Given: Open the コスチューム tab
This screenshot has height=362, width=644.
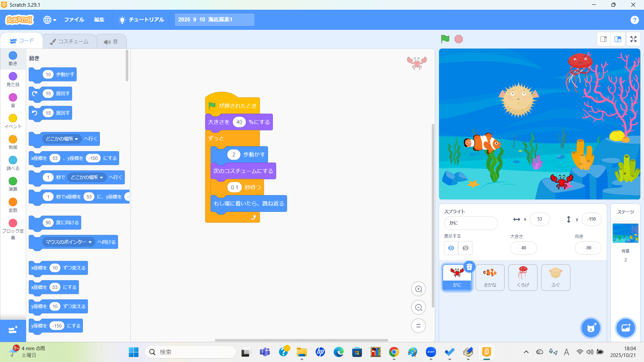Looking at the screenshot, I should pyautogui.click(x=69, y=42).
